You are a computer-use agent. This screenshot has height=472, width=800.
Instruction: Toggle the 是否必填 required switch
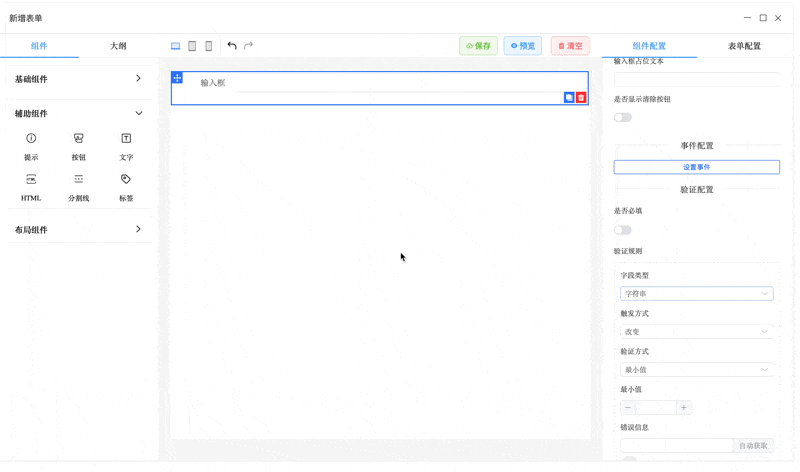pos(623,230)
